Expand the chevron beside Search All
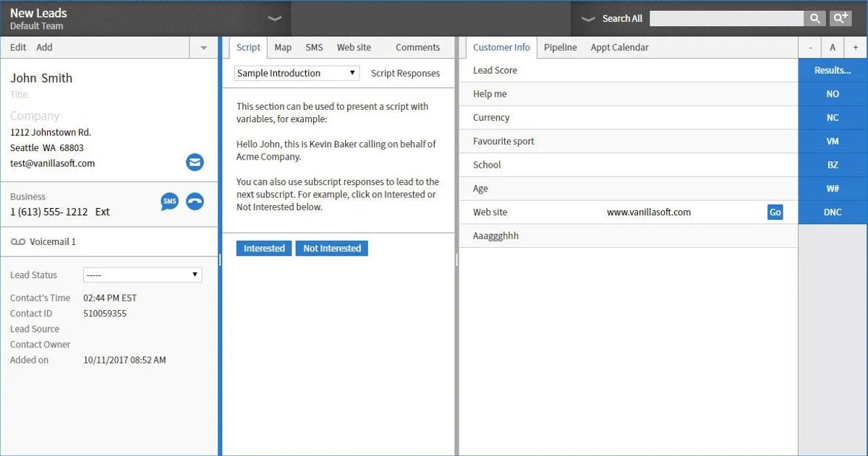Viewport: 868px width, 456px height. coord(589,19)
